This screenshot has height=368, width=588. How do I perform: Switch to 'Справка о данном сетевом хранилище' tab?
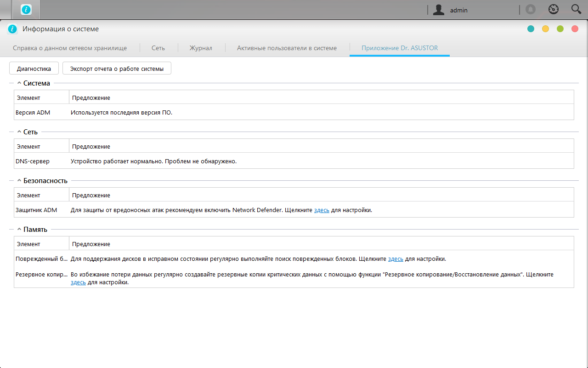pyautogui.click(x=70, y=48)
